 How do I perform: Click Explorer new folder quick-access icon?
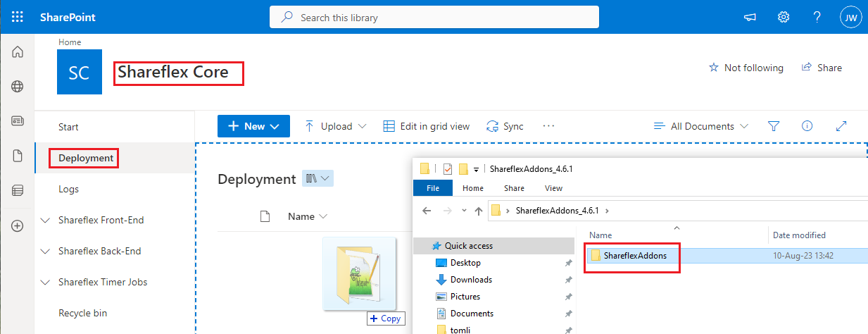coord(463,168)
